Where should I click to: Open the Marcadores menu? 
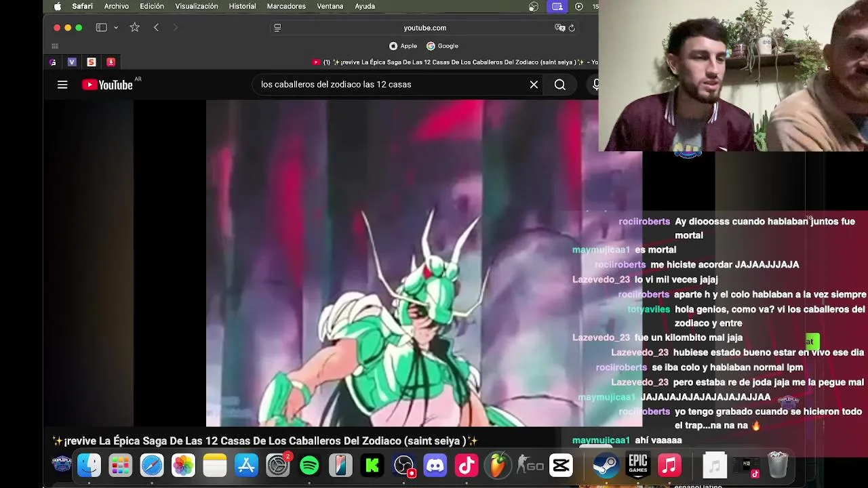click(x=286, y=6)
